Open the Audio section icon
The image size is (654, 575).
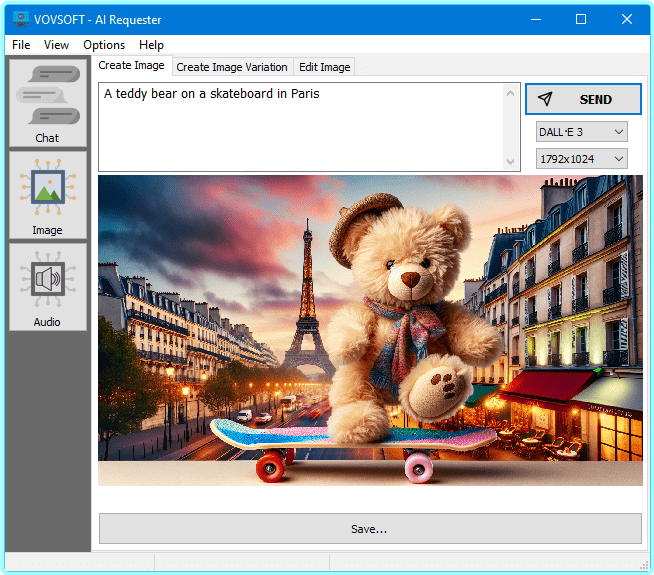(x=48, y=287)
